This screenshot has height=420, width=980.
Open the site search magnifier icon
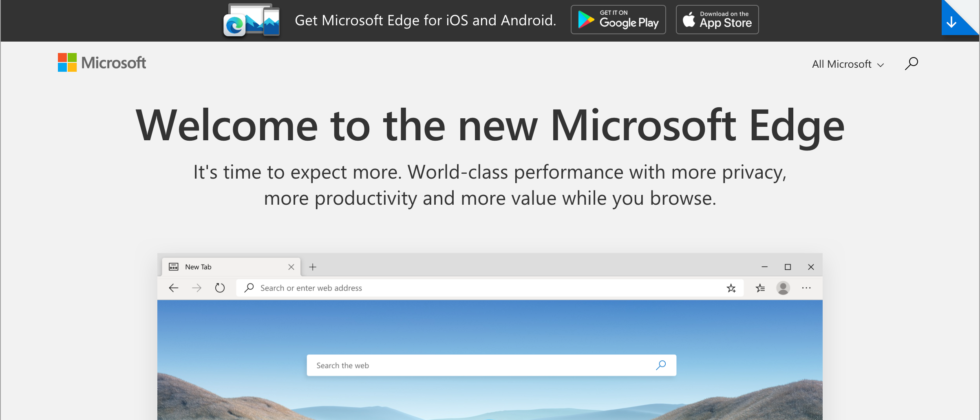click(911, 64)
